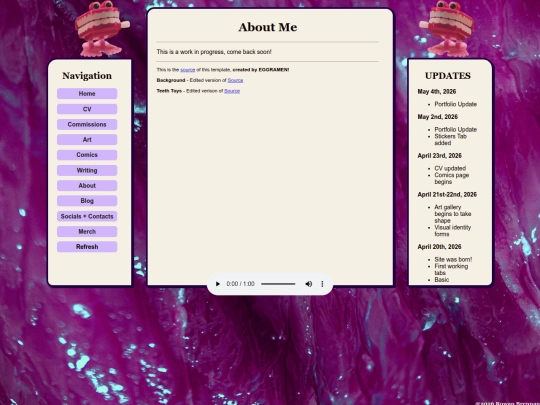Click the left chattering teeth toy
The width and height of the screenshot is (540, 405).
pos(102,29)
